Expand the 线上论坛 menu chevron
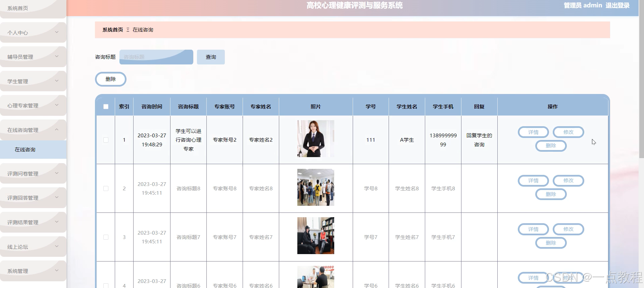Image resolution: width=644 pixels, height=288 pixels. coord(57,246)
